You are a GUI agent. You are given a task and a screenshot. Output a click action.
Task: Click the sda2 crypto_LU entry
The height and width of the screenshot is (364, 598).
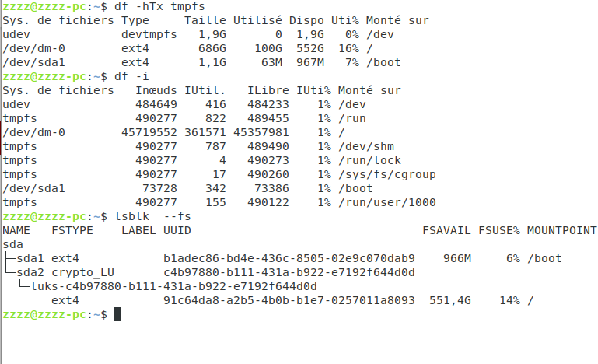[x=65, y=272]
